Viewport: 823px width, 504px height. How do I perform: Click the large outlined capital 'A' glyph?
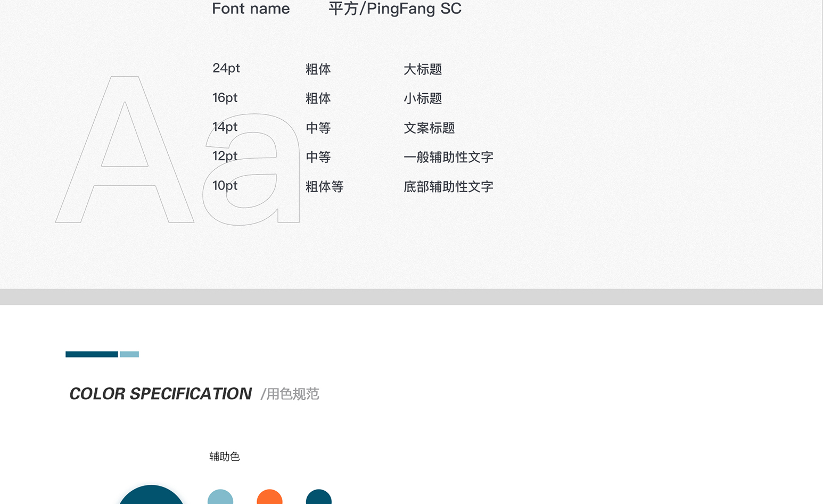tap(125, 149)
